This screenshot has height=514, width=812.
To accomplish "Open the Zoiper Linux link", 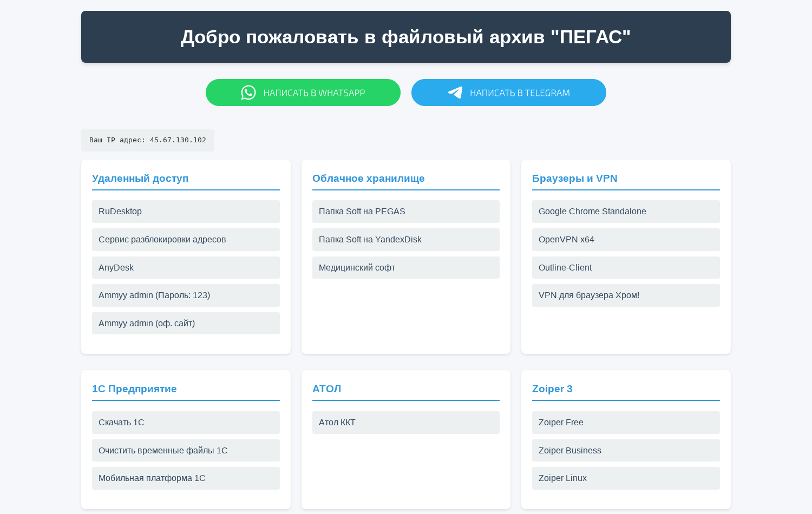I will [x=626, y=478].
